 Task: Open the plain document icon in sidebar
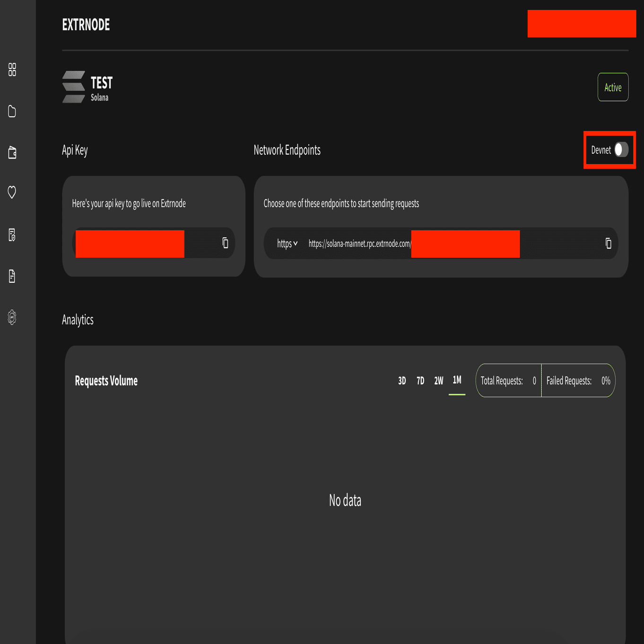[x=12, y=276]
